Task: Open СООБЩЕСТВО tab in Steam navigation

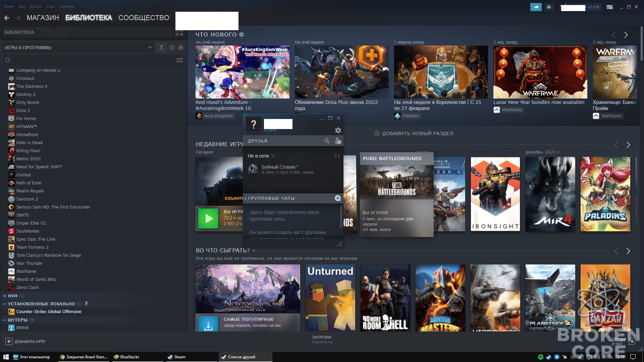Action: 144,18
